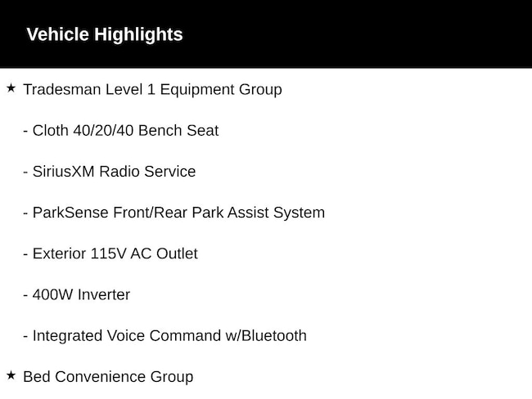Click the words AC Outlet

pyautogui.click(x=164, y=253)
